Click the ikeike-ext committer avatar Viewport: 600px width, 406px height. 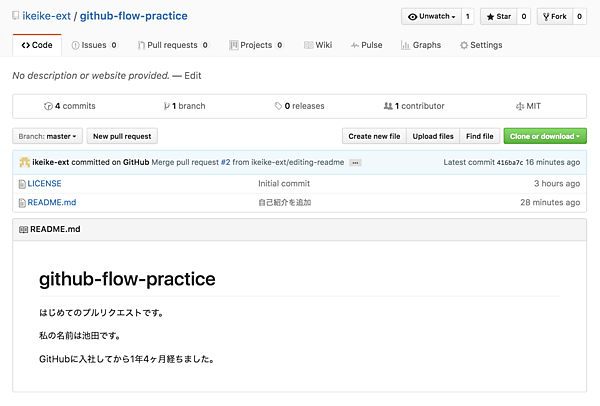24,162
